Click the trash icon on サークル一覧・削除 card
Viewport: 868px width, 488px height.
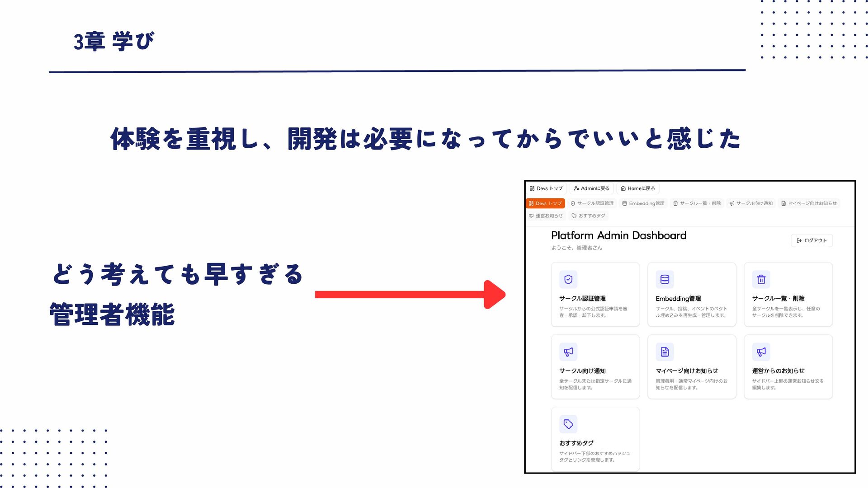(761, 279)
